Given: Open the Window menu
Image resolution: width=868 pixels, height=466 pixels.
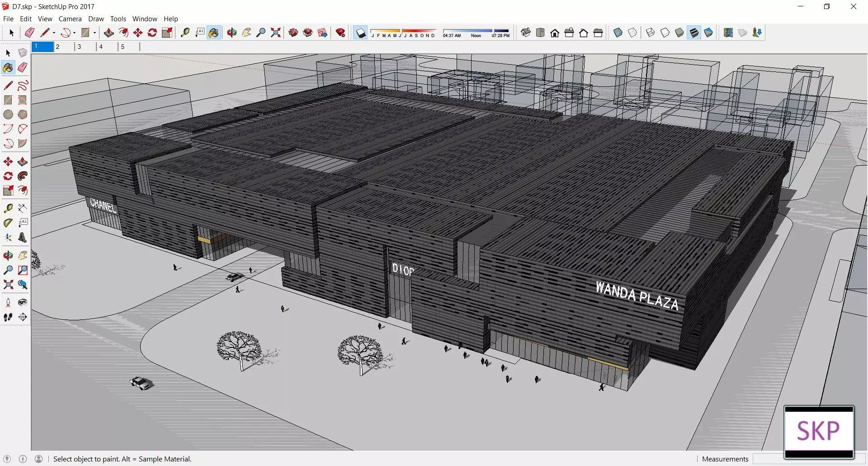Looking at the screenshot, I should point(145,19).
